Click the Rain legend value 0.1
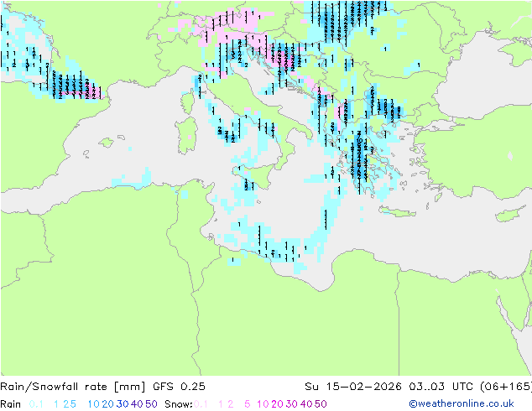The height and width of the screenshot is (411, 532). 36,404
